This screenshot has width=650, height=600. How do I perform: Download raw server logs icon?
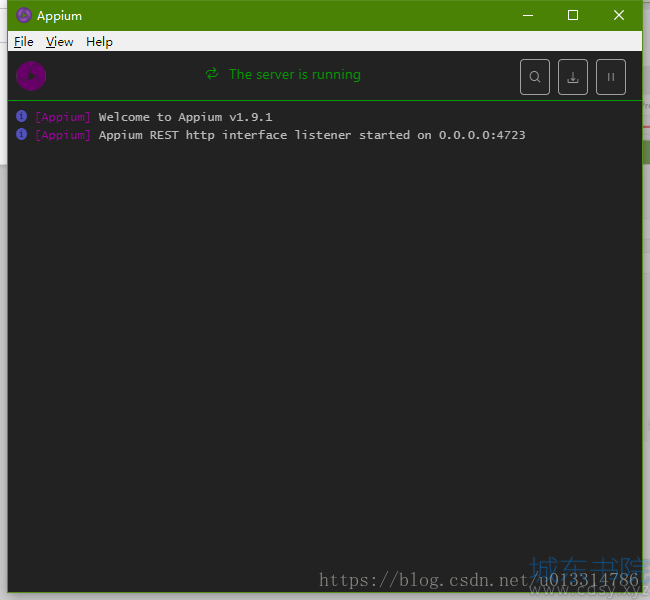[x=573, y=77]
